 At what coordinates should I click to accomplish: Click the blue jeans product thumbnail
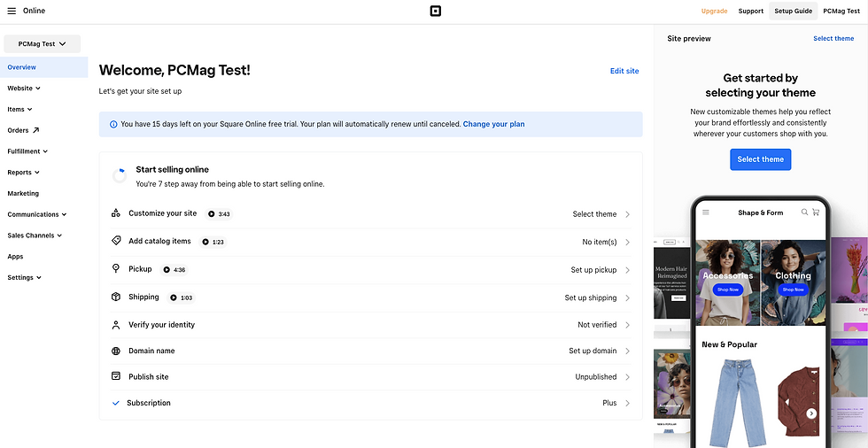[x=736, y=402]
